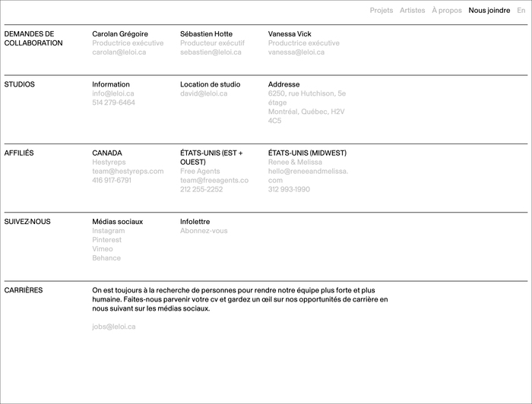Email carolan@leloi.ca
Screen dimensions: 532x404
(x=119, y=52)
